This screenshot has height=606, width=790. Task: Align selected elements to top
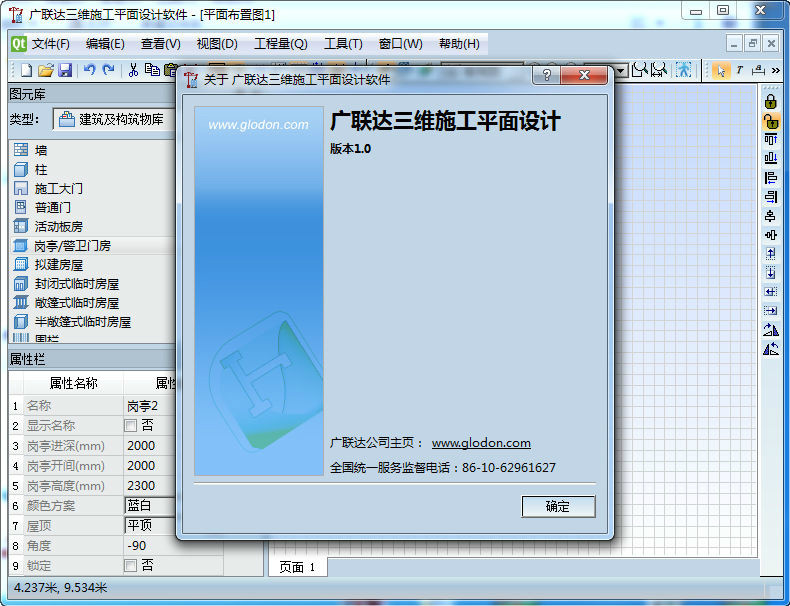(770, 140)
